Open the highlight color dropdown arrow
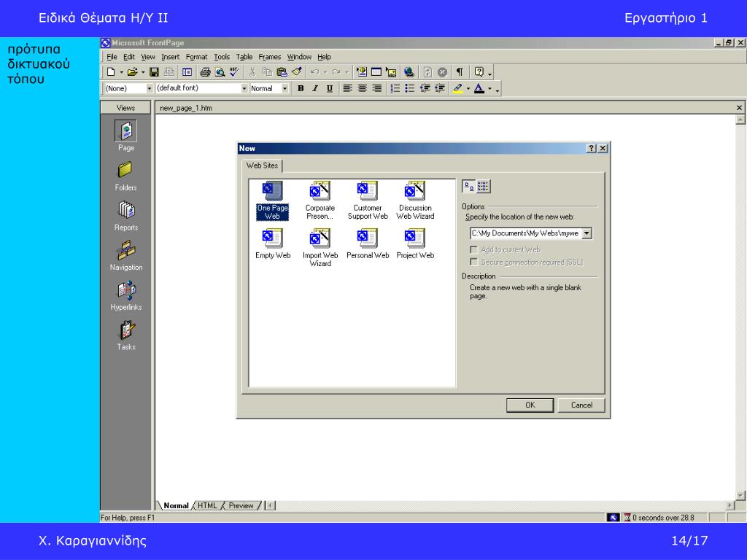747x560 pixels. point(468,88)
